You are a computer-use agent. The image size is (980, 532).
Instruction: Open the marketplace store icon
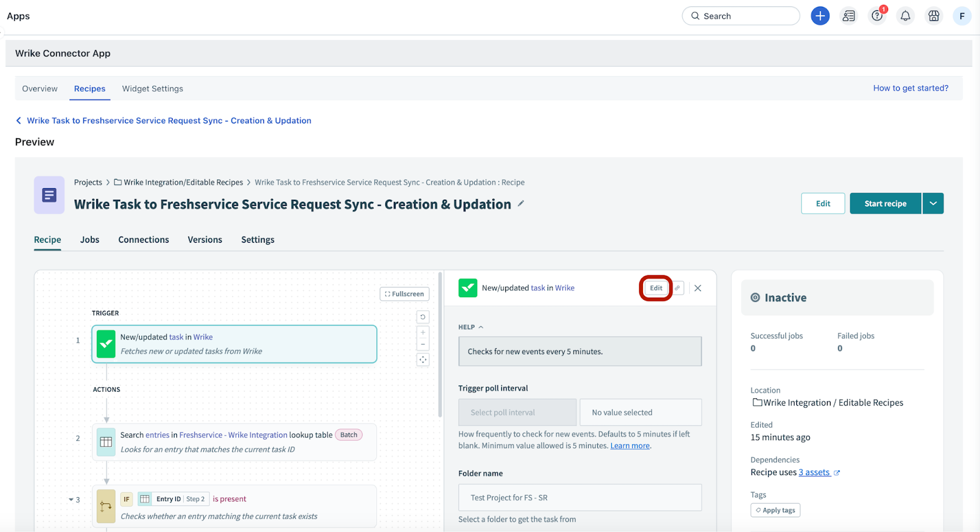click(933, 16)
